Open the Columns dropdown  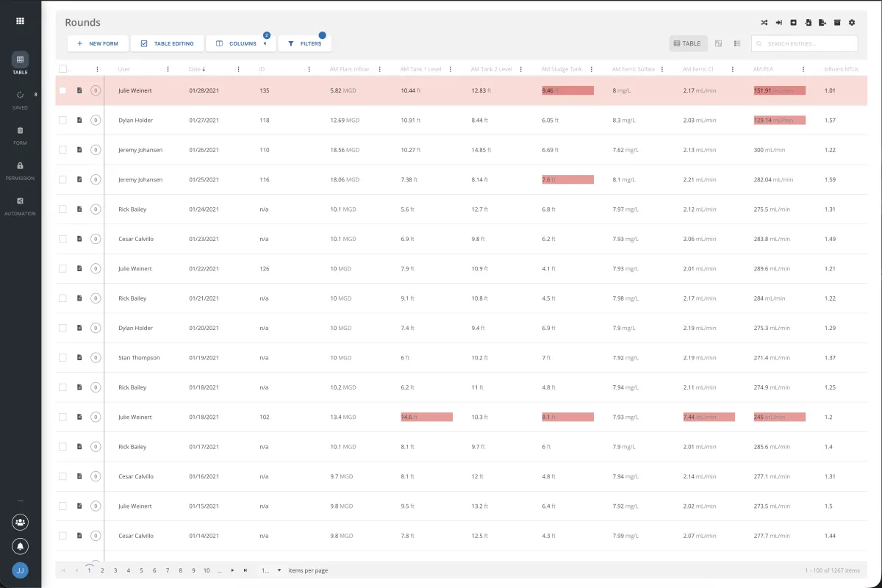pyautogui.click(x=241, y=43)
